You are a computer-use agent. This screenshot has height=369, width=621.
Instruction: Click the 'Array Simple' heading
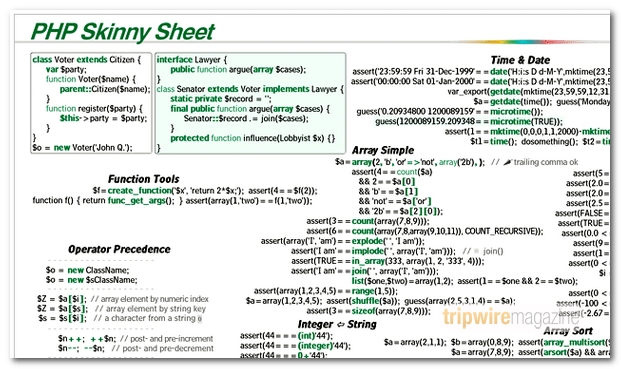point(383,150)
